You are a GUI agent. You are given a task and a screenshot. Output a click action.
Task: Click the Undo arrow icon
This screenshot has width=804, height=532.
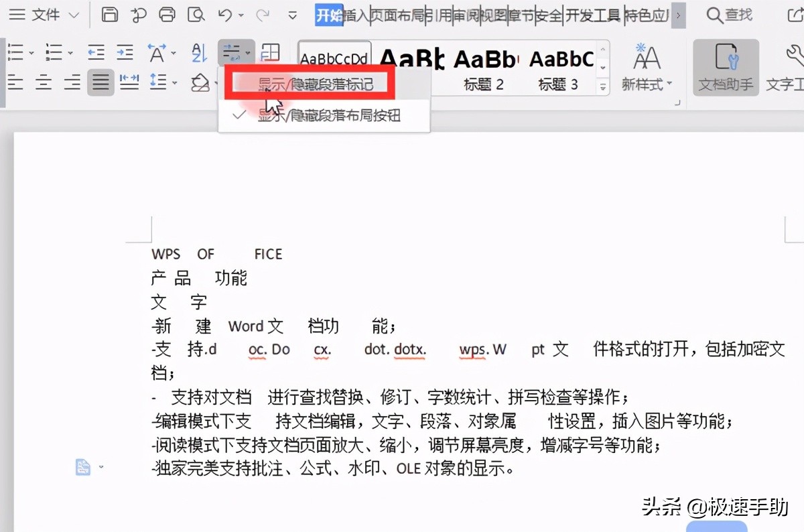[224, 14]
